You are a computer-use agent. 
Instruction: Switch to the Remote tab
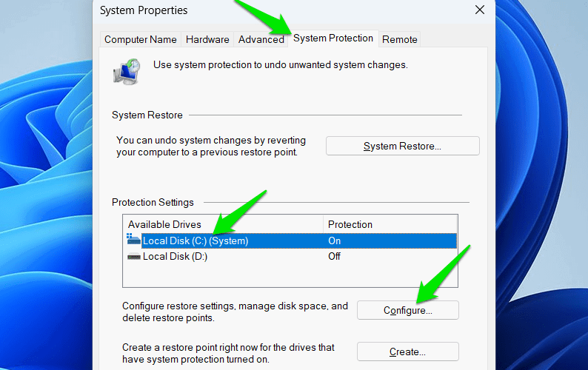pos(400,39)
